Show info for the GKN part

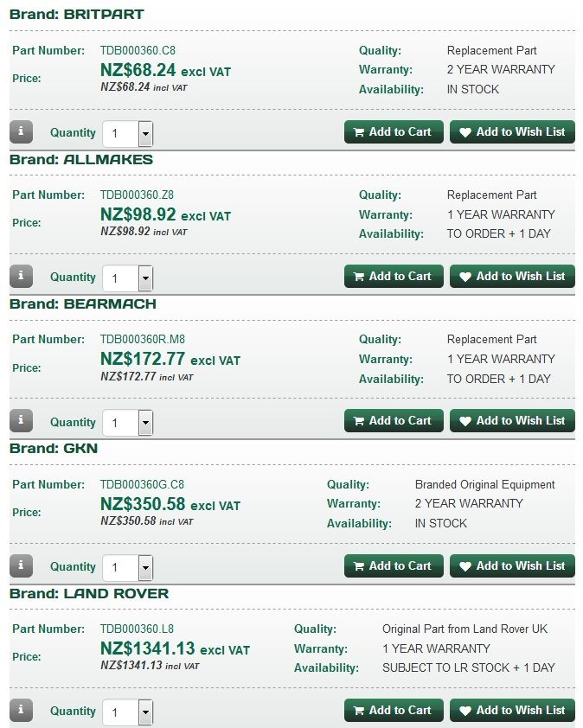[21, 566]
